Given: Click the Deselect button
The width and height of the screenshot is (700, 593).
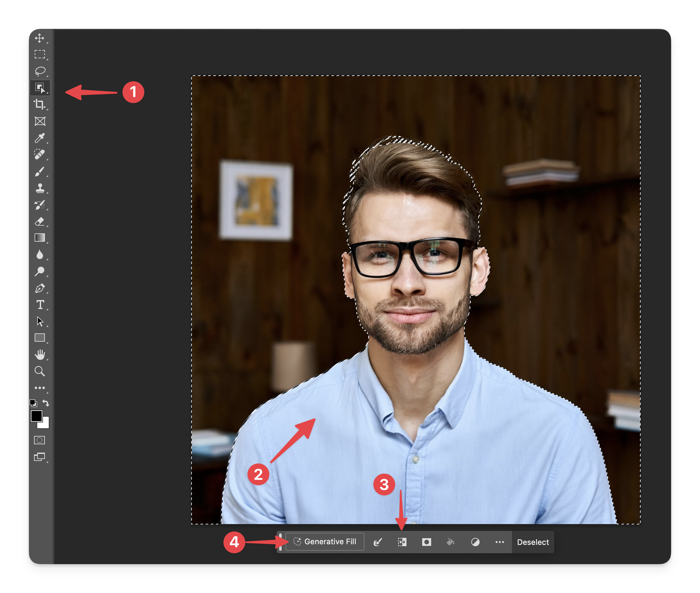Looking at the screenshot, I should pos(533,542).
